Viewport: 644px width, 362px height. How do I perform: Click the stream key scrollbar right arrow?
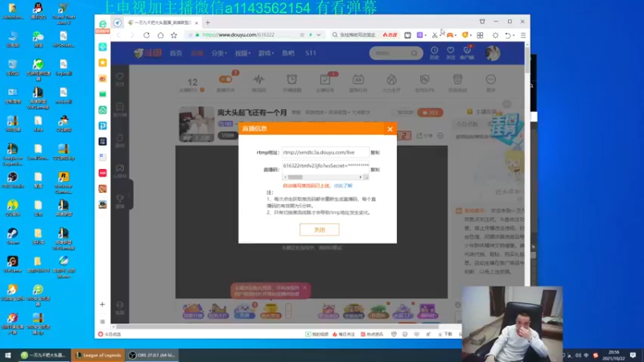360,177
